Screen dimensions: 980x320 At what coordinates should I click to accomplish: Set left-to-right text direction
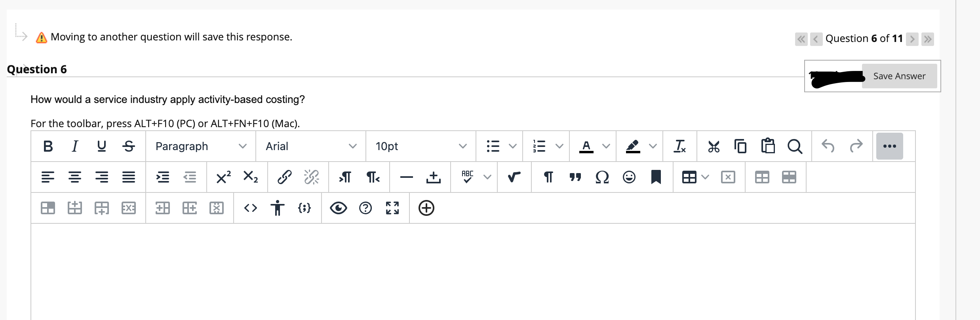pos(346,177)
